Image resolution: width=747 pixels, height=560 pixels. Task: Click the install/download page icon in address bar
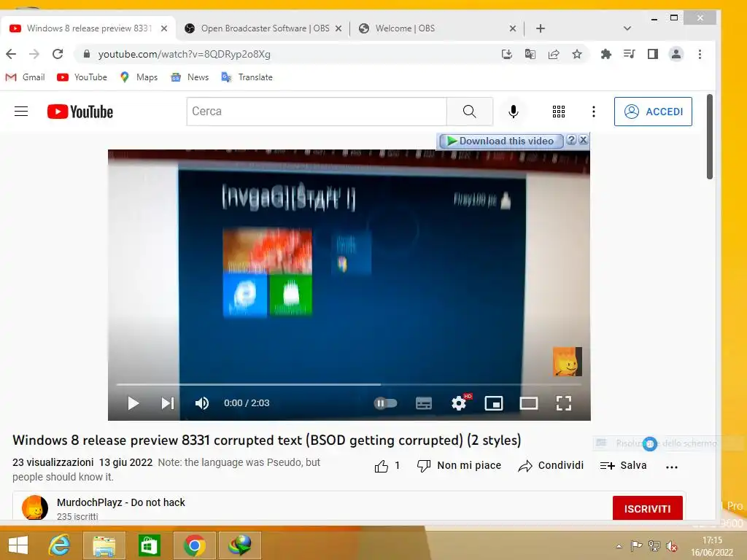pyautogui.click(x=507, y=54)
